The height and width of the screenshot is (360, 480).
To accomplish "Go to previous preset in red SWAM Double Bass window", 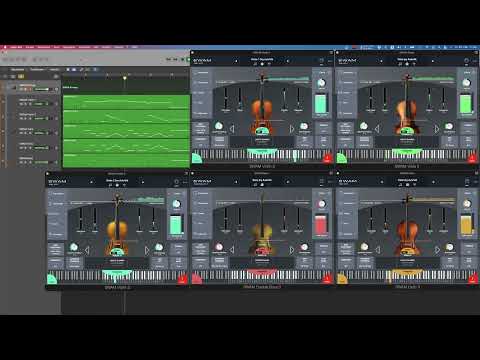I will click(x=236, y=182).
